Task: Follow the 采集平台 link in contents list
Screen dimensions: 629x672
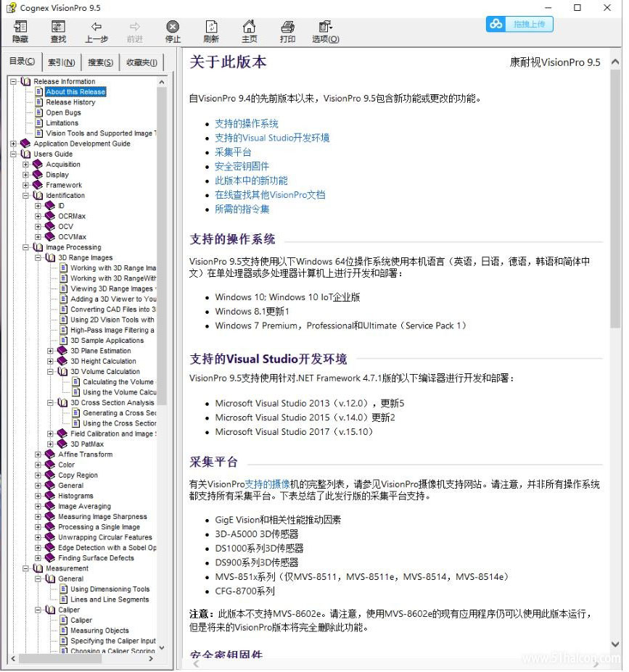Action: point(233,152)
